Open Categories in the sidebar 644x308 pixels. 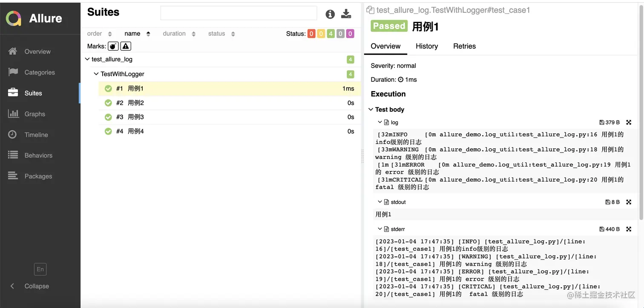[40, 72]
